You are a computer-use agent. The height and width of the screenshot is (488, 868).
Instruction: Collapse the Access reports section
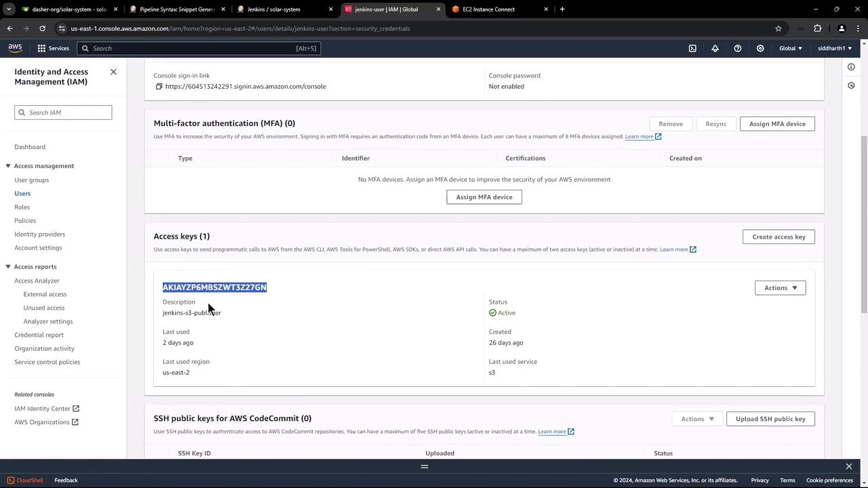(8, 267)
